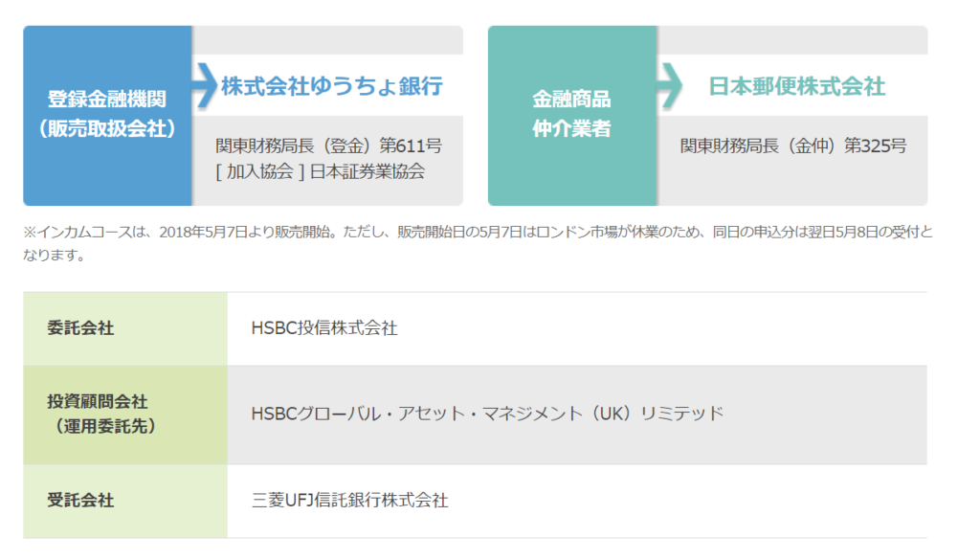This screenshot has width=980, height=560.
Task: Click the インカムコース sales start note
Action: (x=479, y=243)
